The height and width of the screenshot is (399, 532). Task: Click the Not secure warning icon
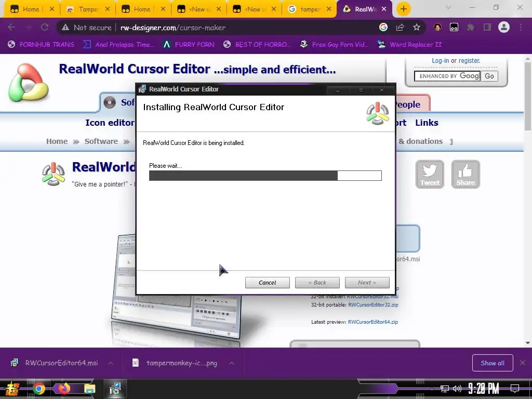(65, 28)
